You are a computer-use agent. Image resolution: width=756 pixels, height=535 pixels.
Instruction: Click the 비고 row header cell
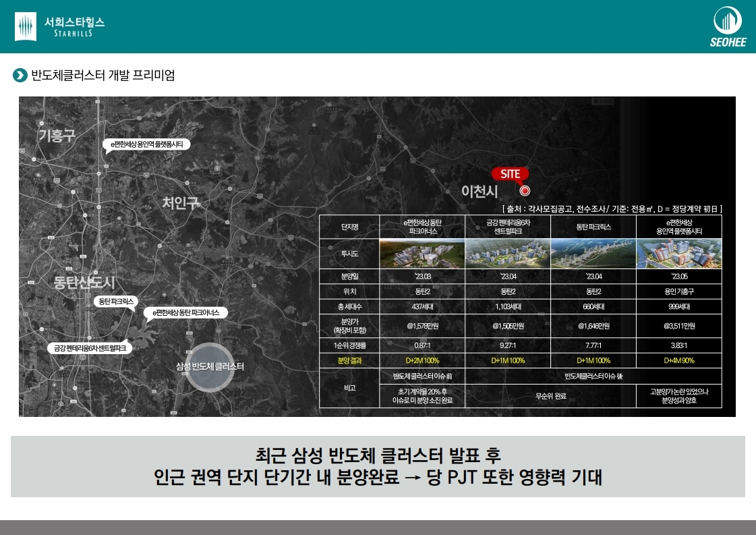(349, 388)
